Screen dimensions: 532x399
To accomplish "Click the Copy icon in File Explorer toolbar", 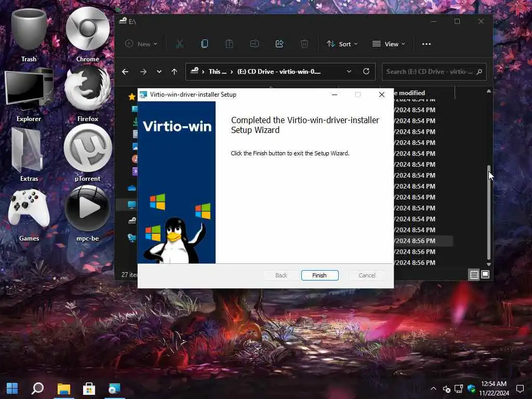I will 205,44.
